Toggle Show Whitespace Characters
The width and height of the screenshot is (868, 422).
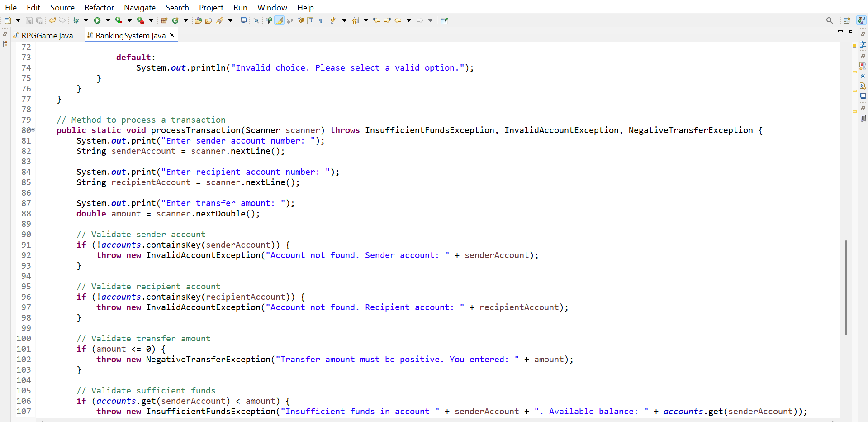[x=321, y=20]
